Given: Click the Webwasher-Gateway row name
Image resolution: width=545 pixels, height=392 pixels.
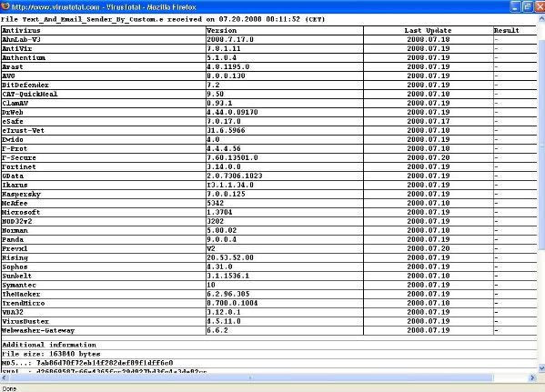Looking at the screenshot, I should 38,330.
